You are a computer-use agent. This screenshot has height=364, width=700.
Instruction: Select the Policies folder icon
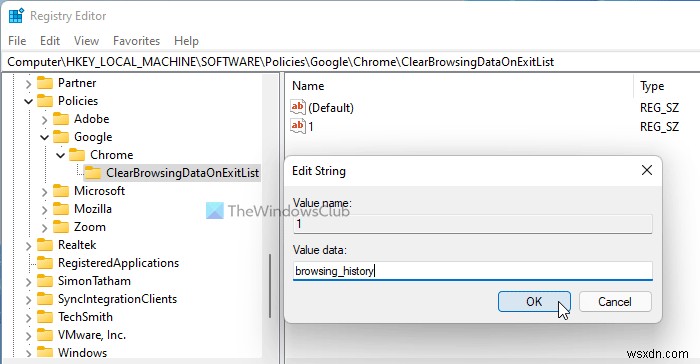click(45, 101)
